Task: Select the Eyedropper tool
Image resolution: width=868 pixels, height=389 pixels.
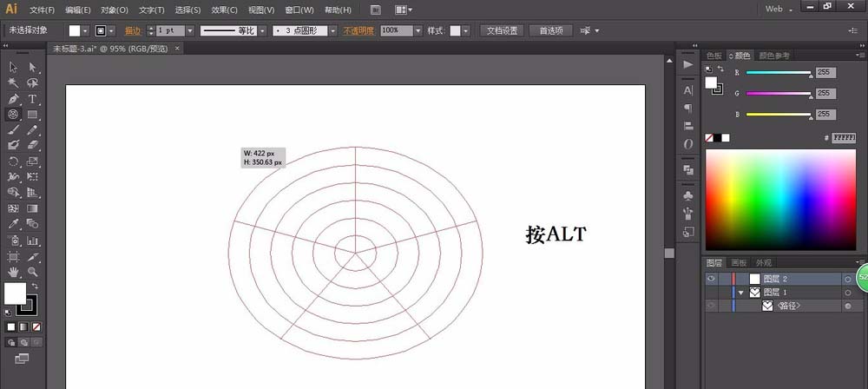Action: point(13,224)
